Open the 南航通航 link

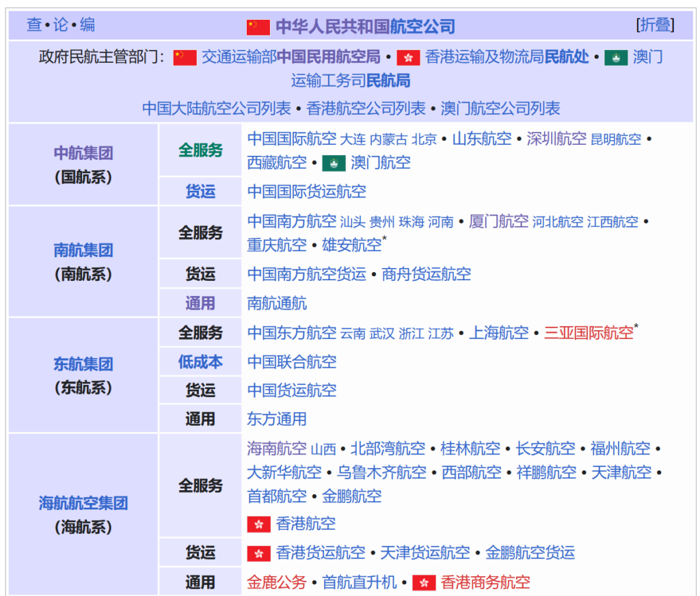pyautogui.click(x=278, y=303)
